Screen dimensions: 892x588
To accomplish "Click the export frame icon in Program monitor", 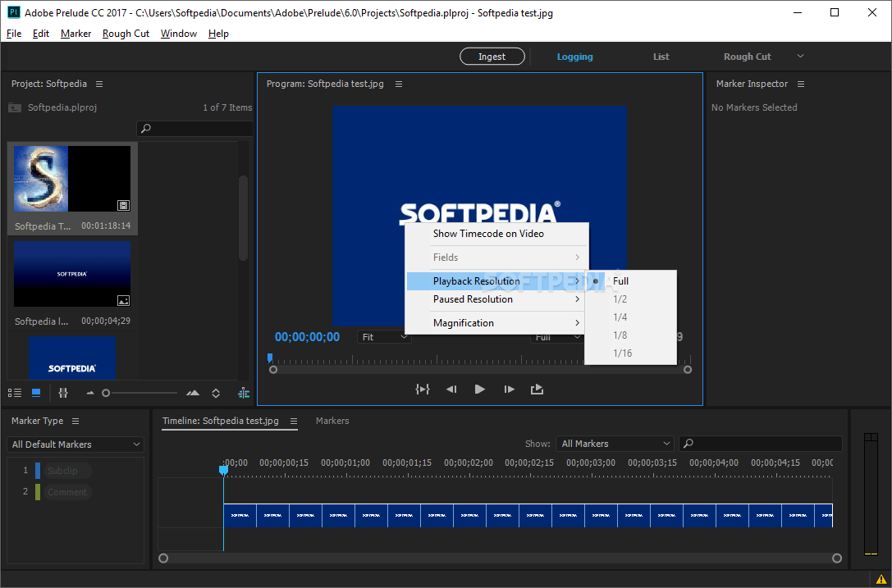I will point(537,390).
